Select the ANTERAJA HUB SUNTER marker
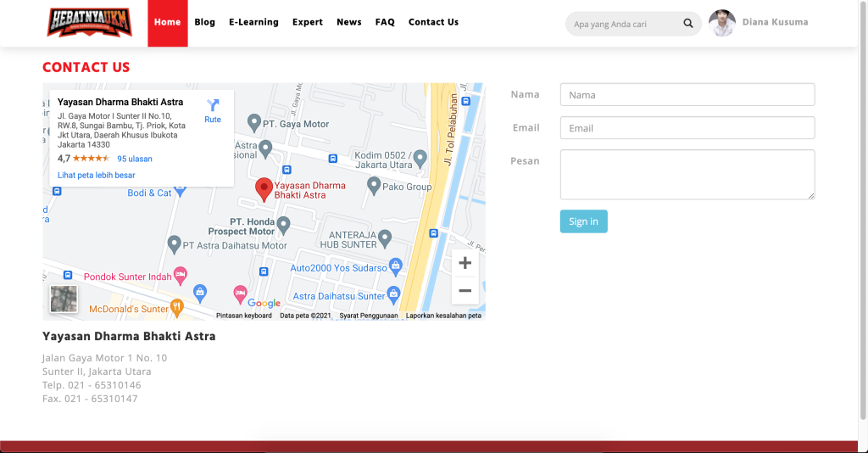Image resolution: width=868 pixels, height=453 pixels. pos(385,238)
